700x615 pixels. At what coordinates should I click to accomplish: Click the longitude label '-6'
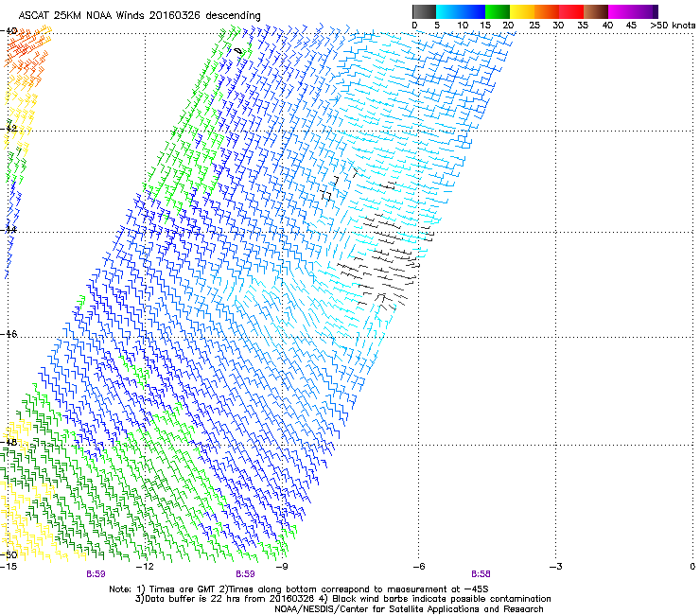click(419, 567)
